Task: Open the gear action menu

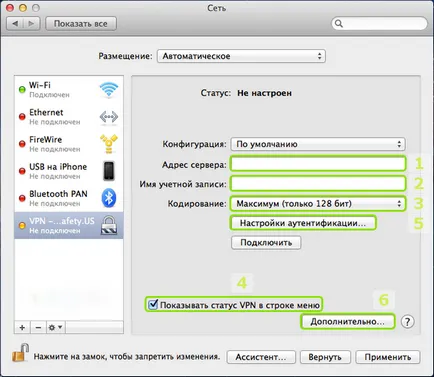Action: [55, 328]
